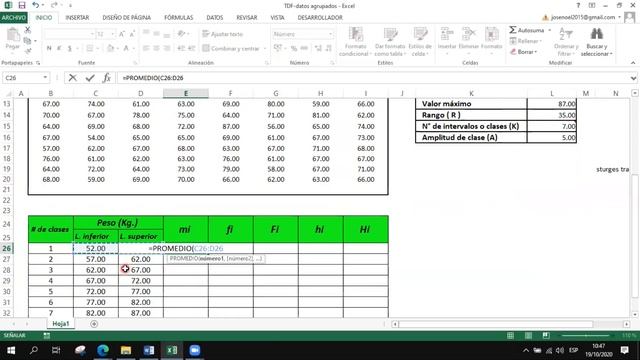Switch to INSERTAR tab

click(x=77, y=18)
